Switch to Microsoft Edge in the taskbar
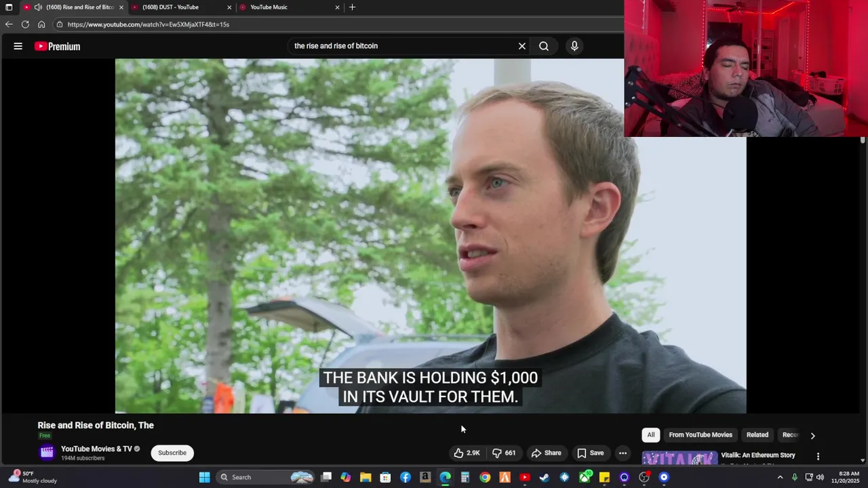The width and height of the screenshot is (868, 488). tap(445, 477)
